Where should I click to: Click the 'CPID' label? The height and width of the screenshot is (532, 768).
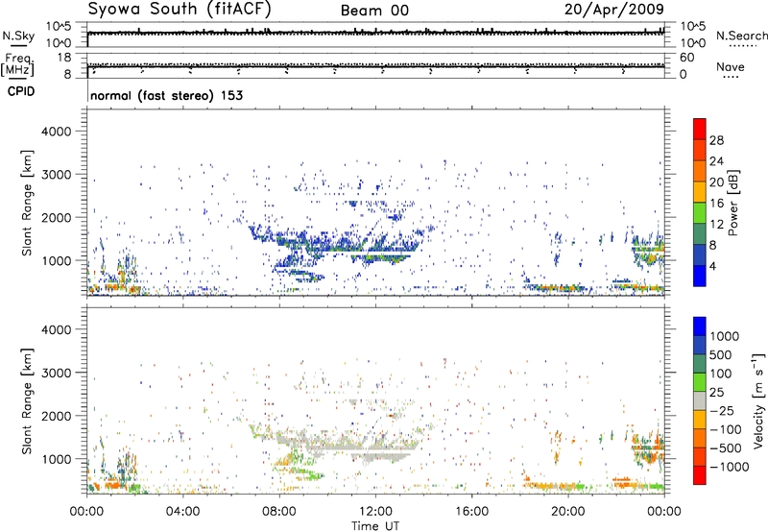pos(21,91)
